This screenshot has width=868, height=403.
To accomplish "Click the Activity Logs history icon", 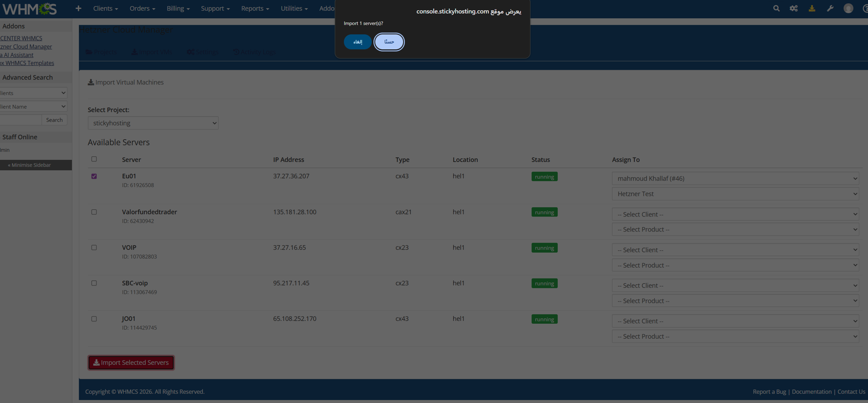I will (x=236, y=52).
